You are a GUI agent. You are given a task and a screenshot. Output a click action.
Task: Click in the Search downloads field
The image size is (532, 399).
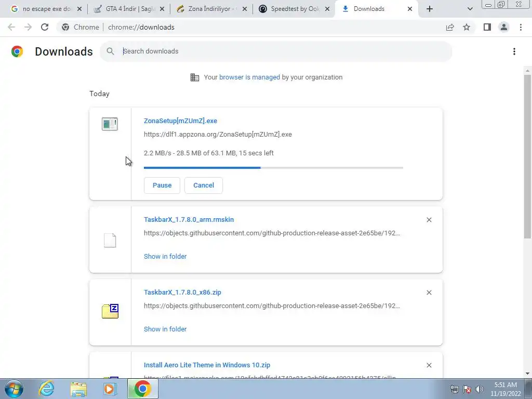click(x=276, y=51)
